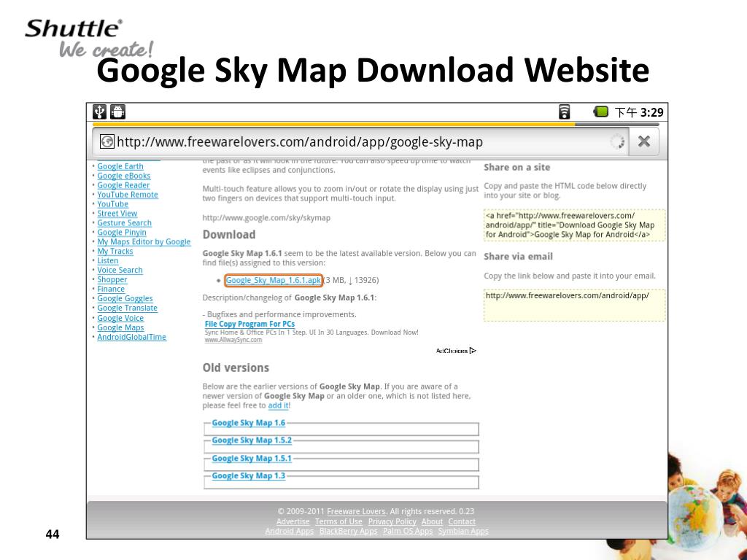747x560 pixels.
Task: Open the AndroidGlobalTime link
Action: [x=132, y=337]
